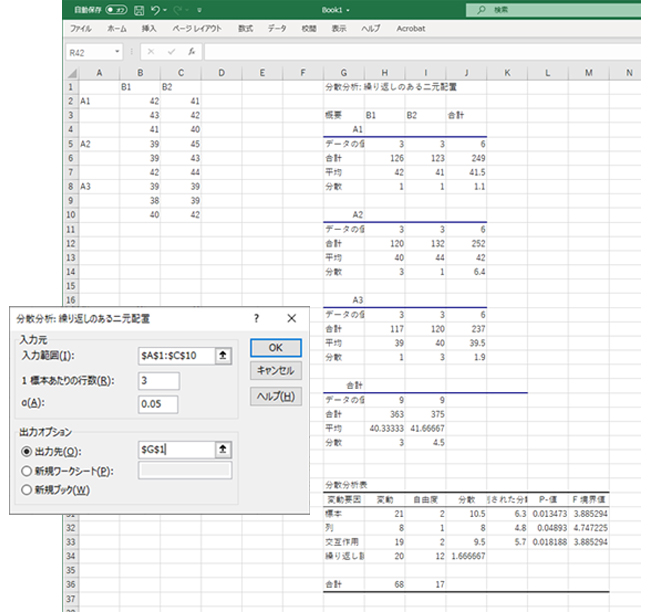Open the 数式 ribbon tab
The width and height of the screenshot is (650, 612).
[245, 28]
